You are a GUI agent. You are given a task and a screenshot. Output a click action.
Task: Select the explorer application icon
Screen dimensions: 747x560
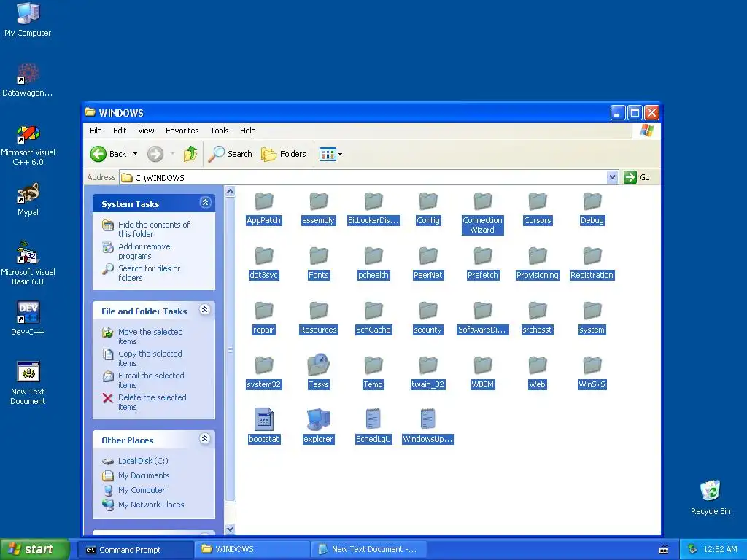pos(319,419)
